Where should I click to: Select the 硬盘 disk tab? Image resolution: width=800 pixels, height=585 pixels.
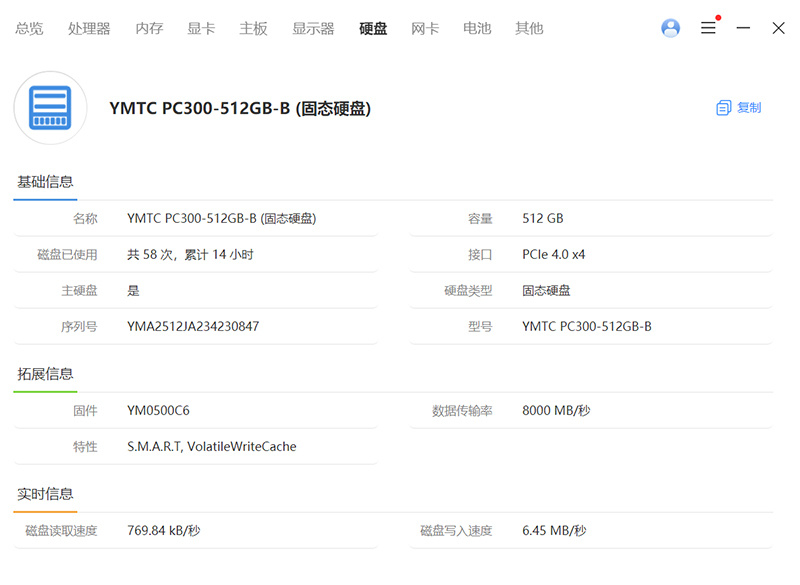coord(373,28)
